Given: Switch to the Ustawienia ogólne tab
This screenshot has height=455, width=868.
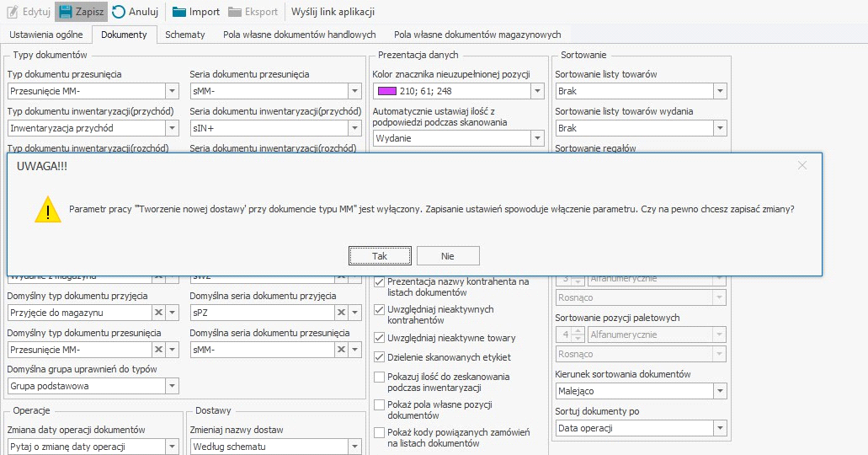Looking at the screenshot, I should click(x=46, y=35).
